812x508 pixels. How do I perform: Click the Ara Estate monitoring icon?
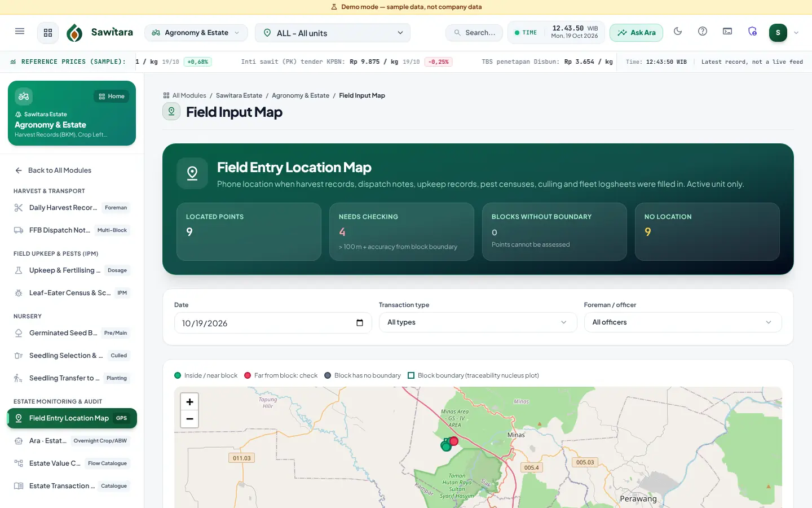pos(19,441)
